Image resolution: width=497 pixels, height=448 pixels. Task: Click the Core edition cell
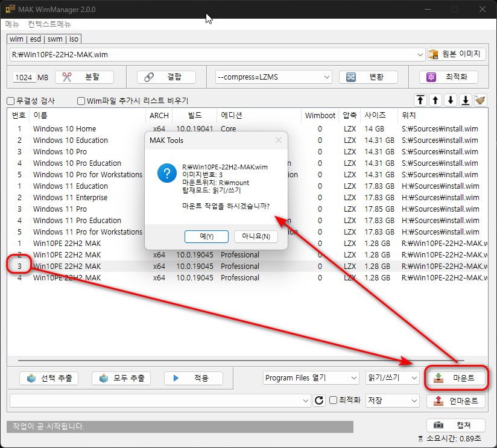(228, 128)
